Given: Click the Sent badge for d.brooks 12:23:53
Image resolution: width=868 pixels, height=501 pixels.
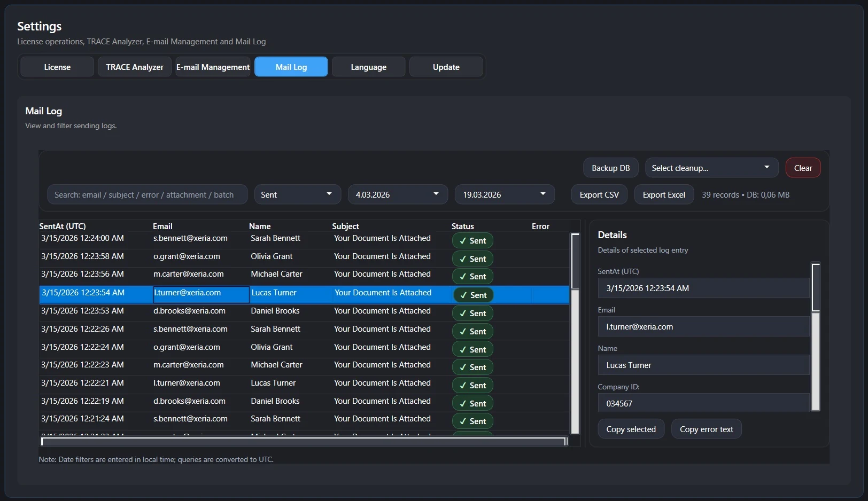Looking at the screenshot, I should [x=472, y=314].
